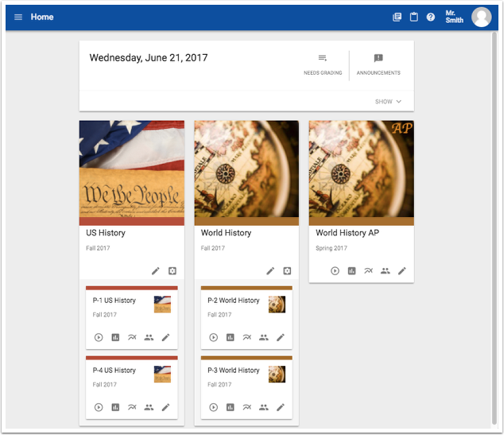This screenshot has height=435, width=504.
Task: View analytics trend icon for P-2 World History
Action: [x=247, y=337]
